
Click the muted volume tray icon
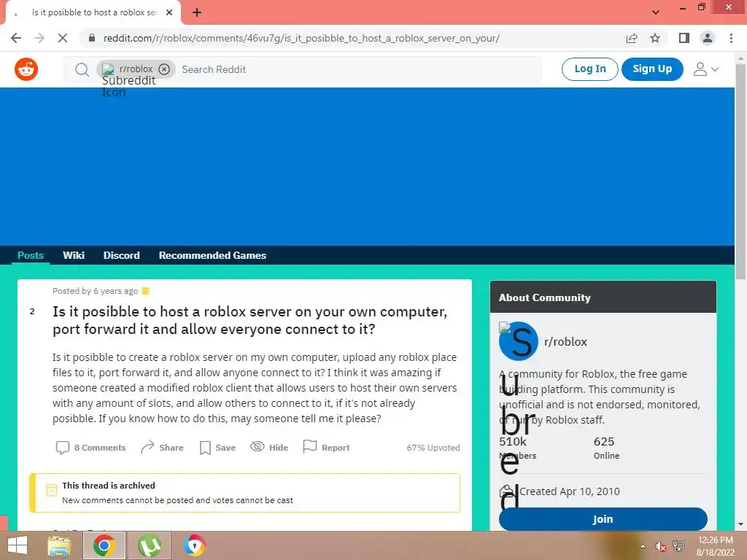tap(661, 546)
